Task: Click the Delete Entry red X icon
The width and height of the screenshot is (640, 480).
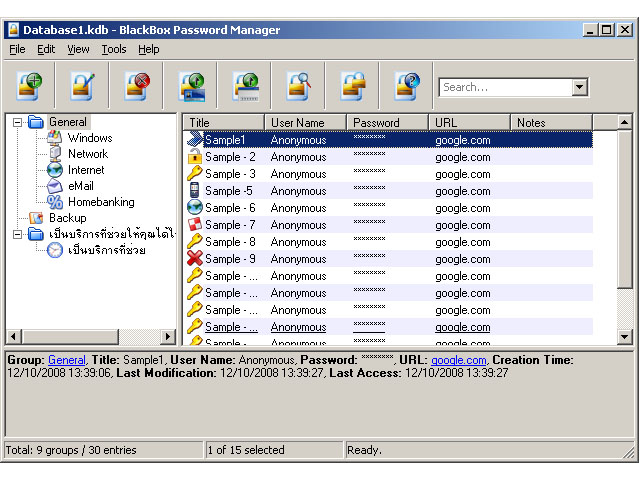Action: [137, 86]
